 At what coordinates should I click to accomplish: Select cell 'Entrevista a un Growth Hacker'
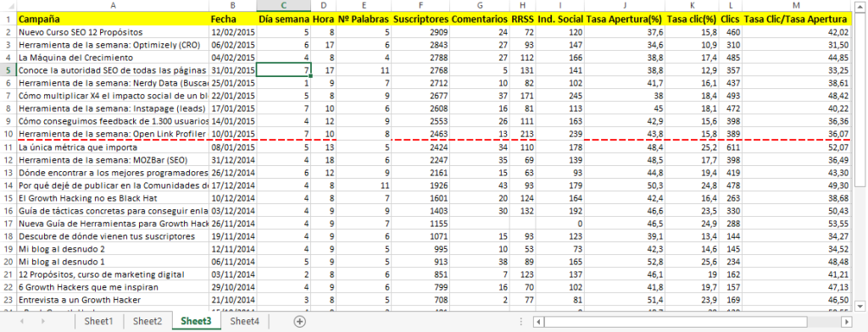[113, 300]
